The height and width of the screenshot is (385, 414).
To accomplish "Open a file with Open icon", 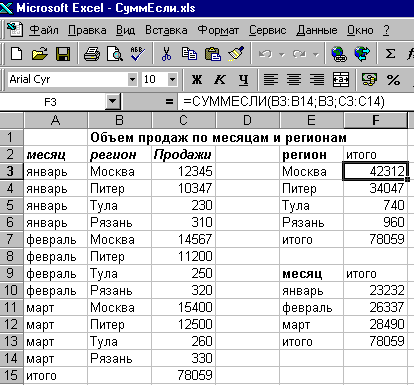I will 39,53.
